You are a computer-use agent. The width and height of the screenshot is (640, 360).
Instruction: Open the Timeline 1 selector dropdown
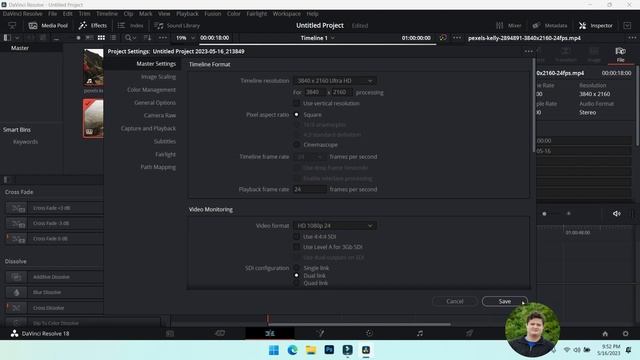[x=318, y=38]
